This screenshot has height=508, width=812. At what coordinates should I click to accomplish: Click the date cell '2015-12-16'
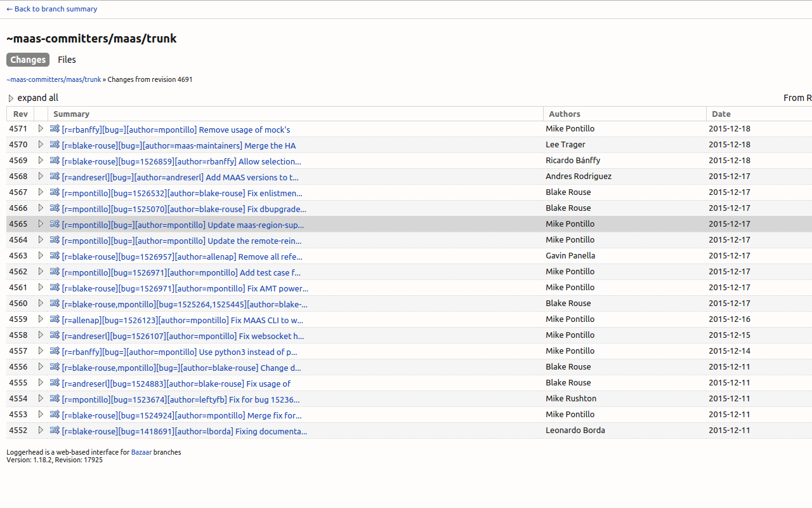[x=730, y=319]
